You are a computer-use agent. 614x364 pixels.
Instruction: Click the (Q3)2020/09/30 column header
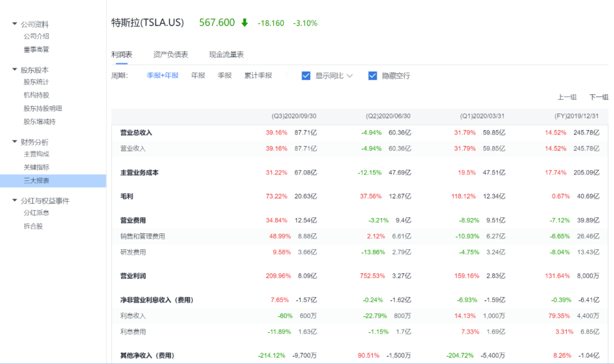click(294, 116)
